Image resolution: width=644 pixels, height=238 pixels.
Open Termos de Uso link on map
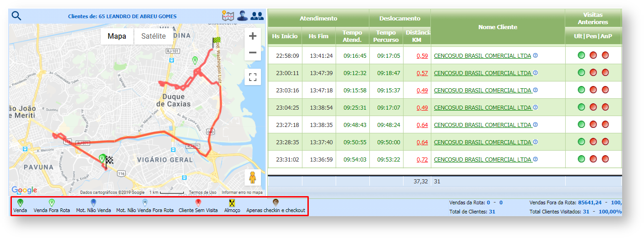[x=203, y=192]
